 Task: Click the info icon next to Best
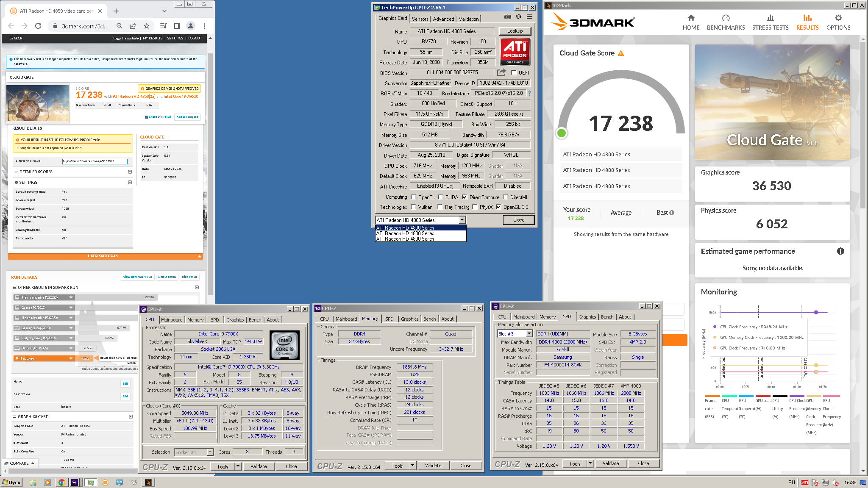672,213
